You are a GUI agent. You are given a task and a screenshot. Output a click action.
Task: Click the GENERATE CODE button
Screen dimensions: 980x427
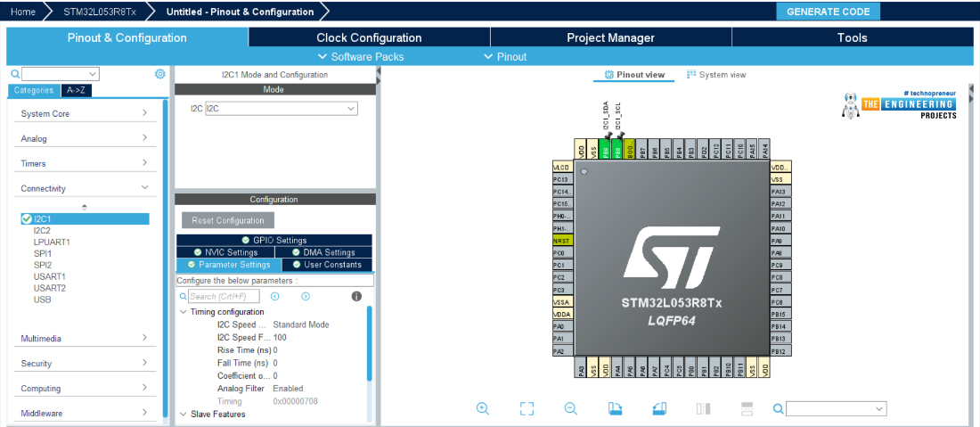(x=828, y=12)
